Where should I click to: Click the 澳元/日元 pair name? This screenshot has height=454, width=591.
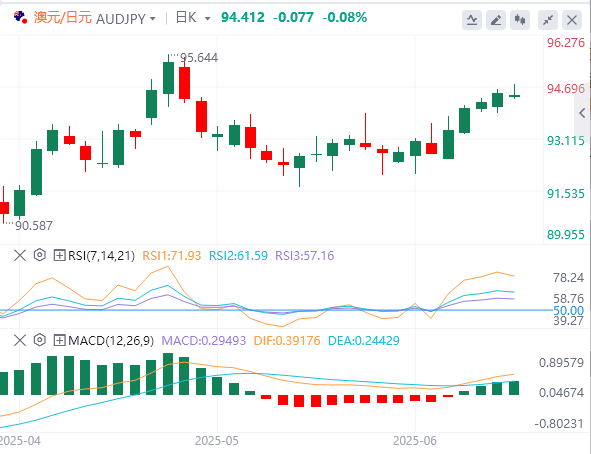tap(63, 17)
